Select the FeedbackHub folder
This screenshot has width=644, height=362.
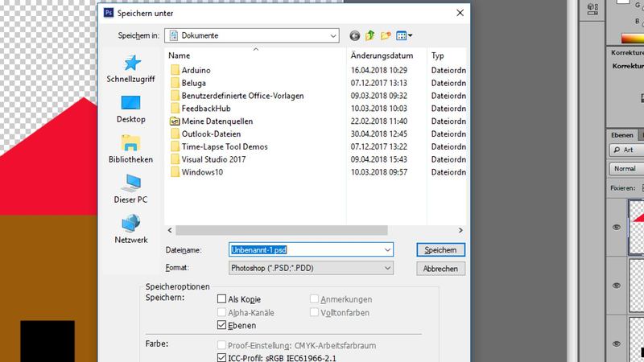(x=200, y=109)
